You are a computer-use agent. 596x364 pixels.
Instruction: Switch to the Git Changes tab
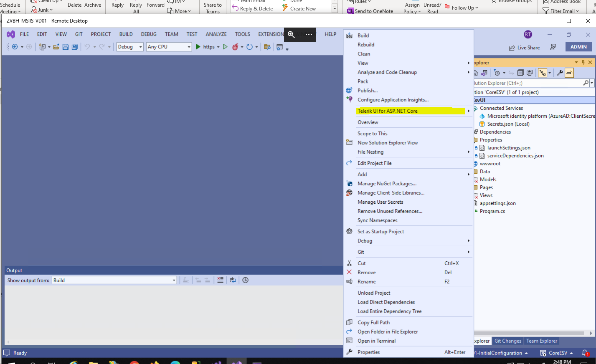click(507, 341)
